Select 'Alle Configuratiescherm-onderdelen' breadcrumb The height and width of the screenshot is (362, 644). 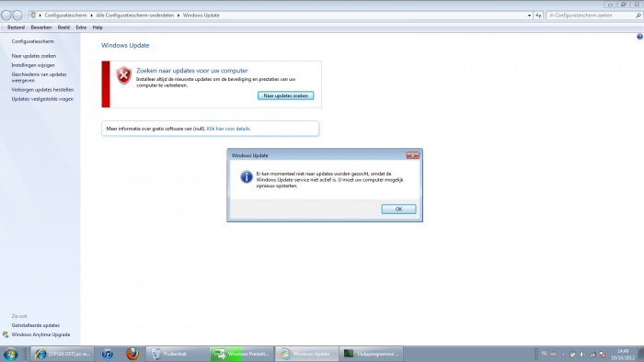pyautogui.click(x=134, y=16)
